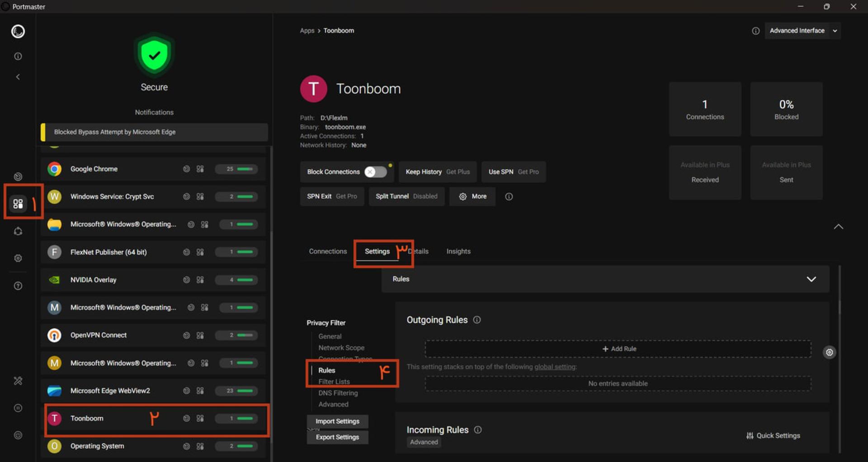Click the grid icon in the Toonboom row
Screen dimensions: 868x462
pyautogui.click(x=200, y=419)
